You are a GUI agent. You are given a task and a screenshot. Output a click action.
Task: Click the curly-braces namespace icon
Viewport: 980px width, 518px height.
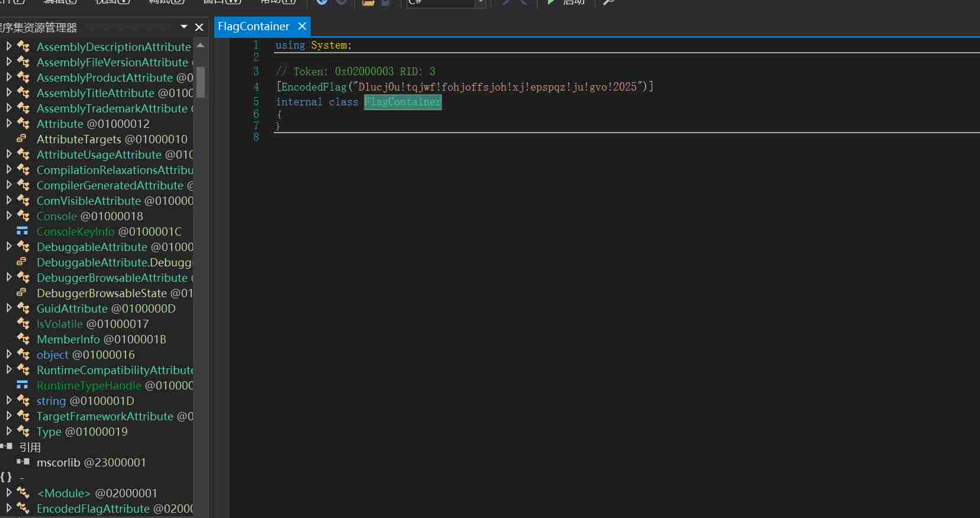[x=6, y=477]
